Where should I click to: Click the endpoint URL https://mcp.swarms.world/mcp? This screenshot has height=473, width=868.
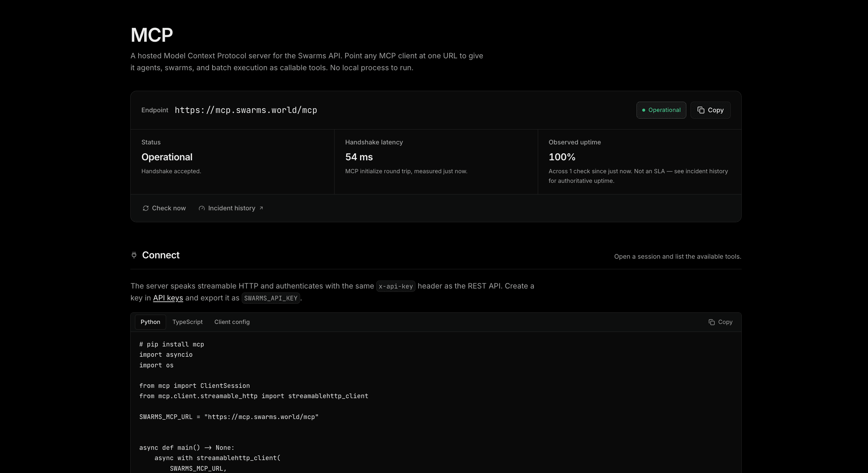tap(246, 110)
